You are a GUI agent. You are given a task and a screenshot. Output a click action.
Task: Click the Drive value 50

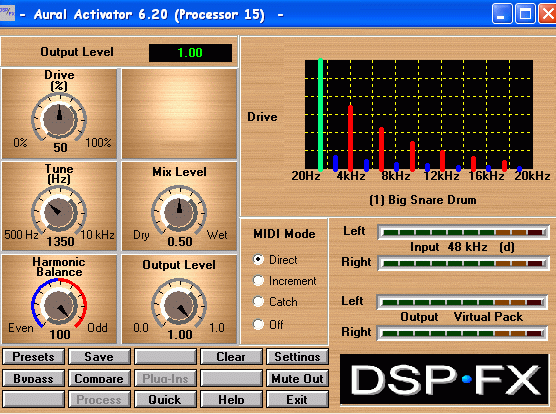(60, 147)
